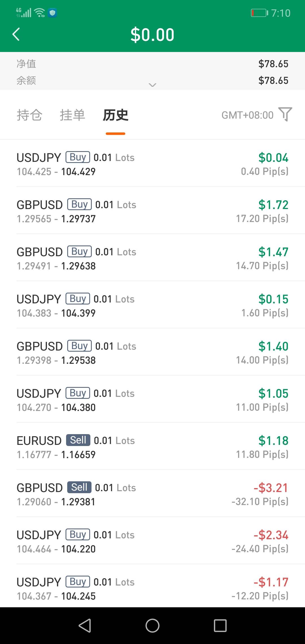Tap the battery indicator in status bar

pyautogui.click(x=259, y=13)
